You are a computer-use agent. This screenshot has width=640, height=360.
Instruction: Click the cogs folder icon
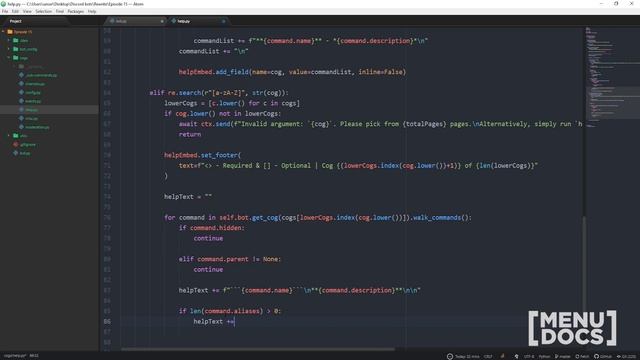[16, 58]
